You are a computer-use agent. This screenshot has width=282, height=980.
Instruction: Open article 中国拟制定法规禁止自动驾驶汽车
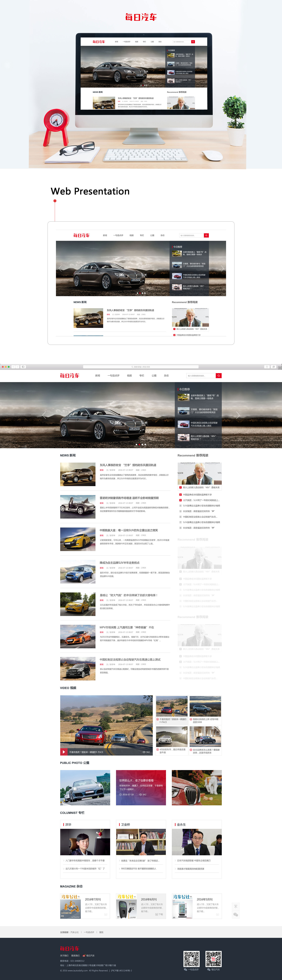pyautogui.click(x=130, y=660)
